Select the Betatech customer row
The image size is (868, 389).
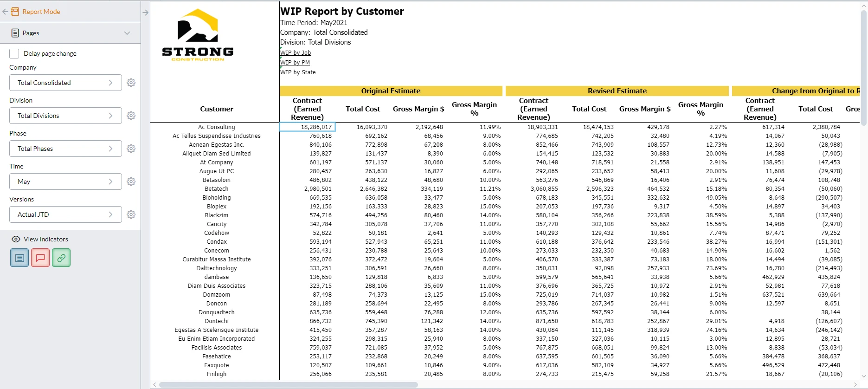tap(217, 189)
